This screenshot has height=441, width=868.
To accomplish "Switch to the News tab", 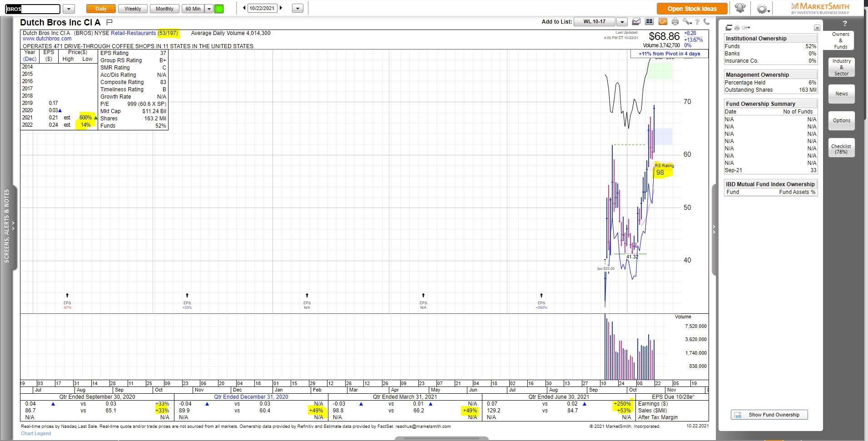I will click(841, 94).
